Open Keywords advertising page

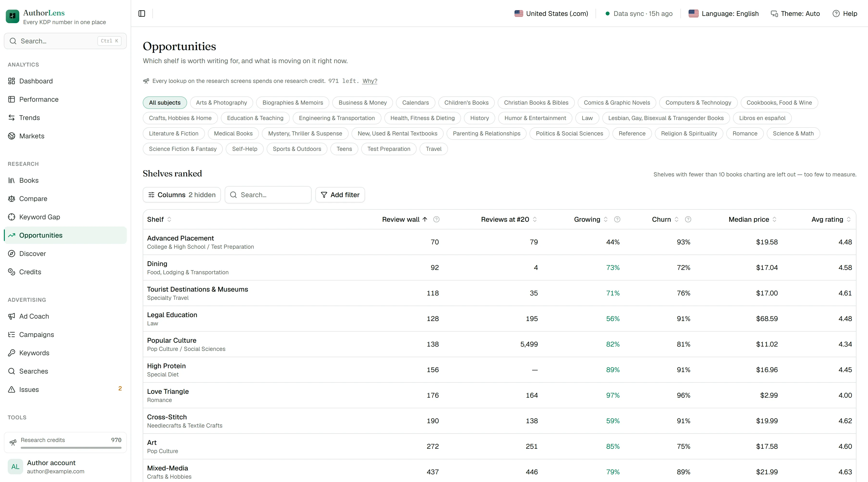65,353
